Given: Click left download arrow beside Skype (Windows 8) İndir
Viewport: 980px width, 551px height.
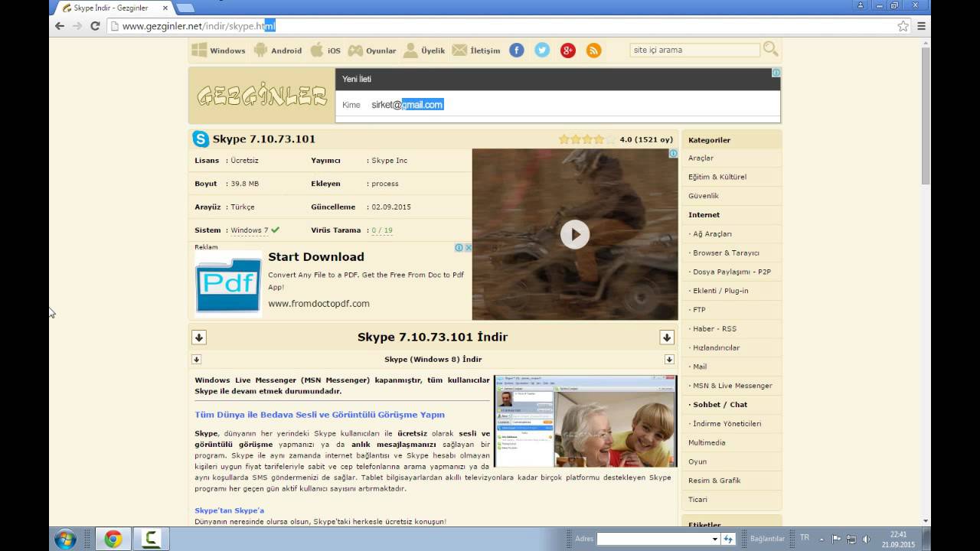Looking at the screenshot, I should click(196, 360).
